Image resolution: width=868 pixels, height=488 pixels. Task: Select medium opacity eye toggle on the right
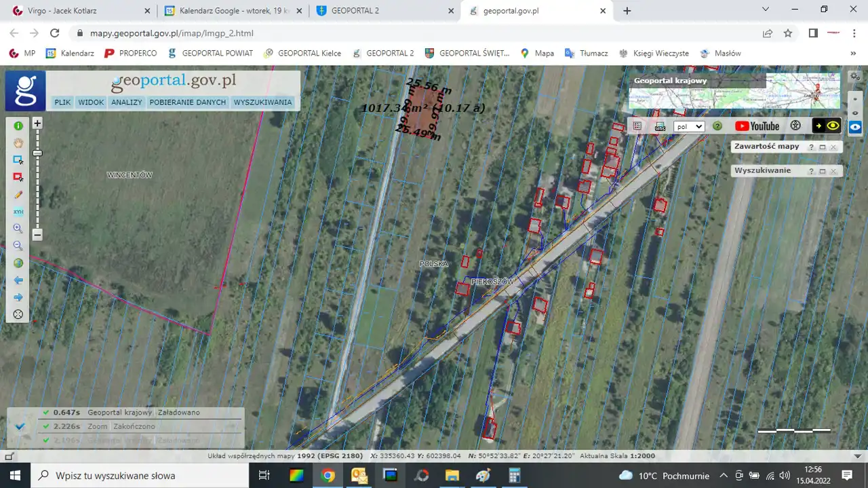(856, 112)
